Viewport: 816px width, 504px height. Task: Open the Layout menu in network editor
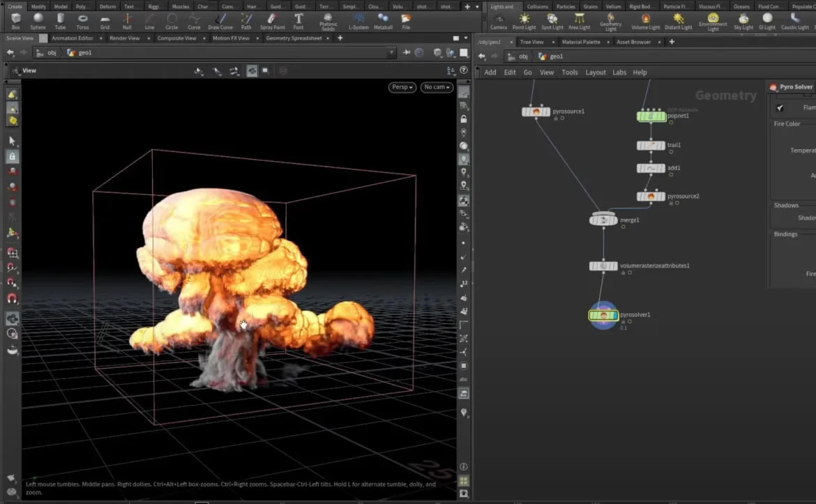coord(595,72)
